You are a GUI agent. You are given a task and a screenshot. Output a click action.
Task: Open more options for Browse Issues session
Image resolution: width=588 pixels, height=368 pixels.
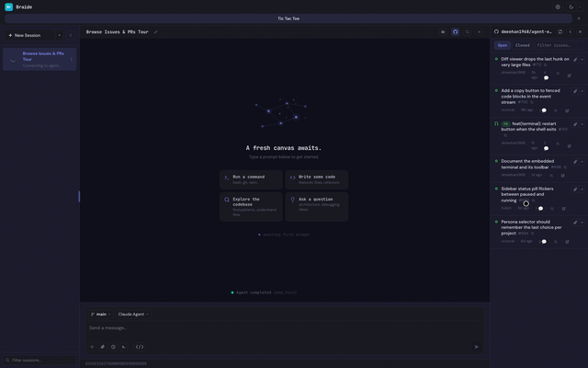coord(72,59)
